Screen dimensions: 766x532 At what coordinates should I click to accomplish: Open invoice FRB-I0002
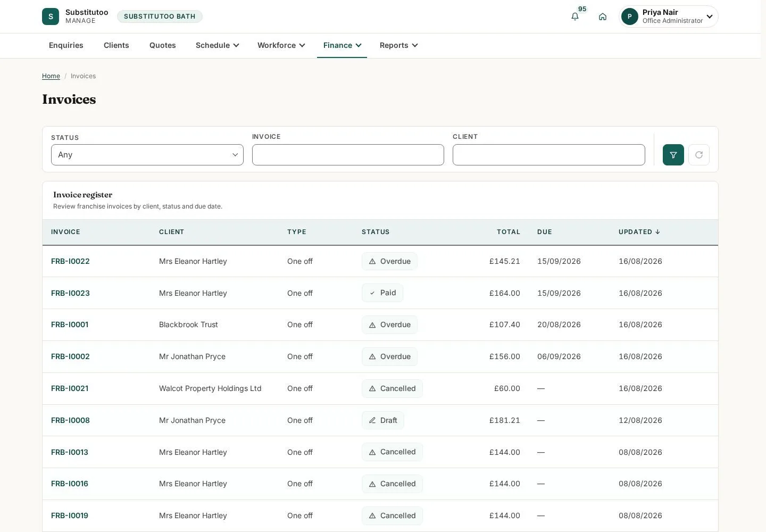70,356
